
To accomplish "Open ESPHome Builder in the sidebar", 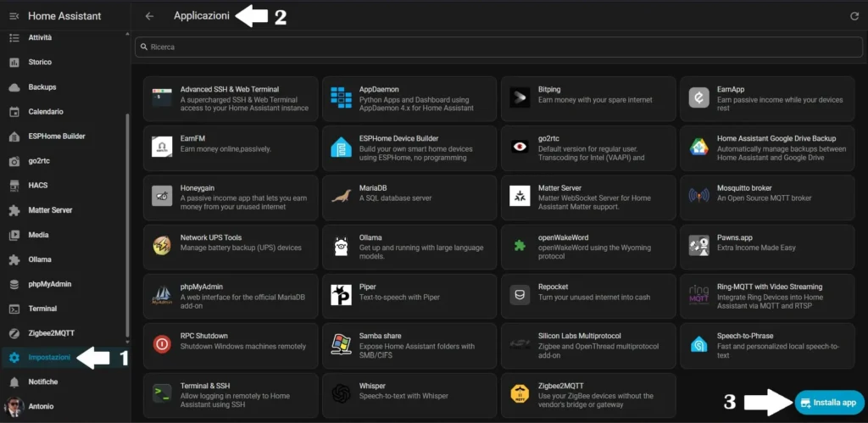I will (64, 136).
